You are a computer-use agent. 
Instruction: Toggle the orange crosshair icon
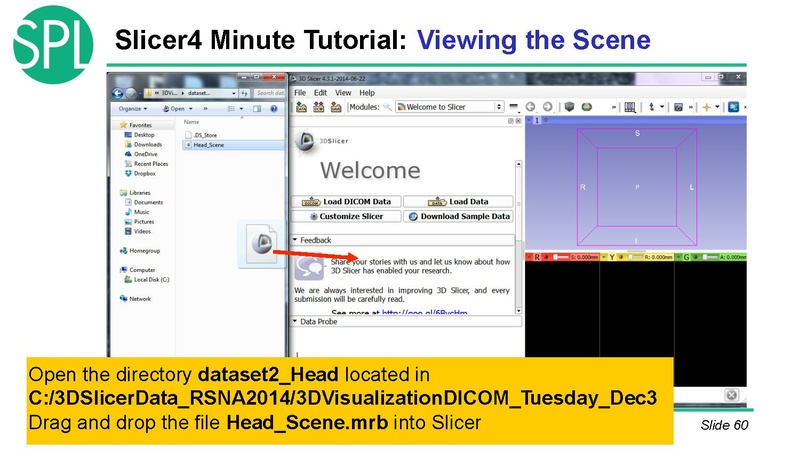pos(707,107)
